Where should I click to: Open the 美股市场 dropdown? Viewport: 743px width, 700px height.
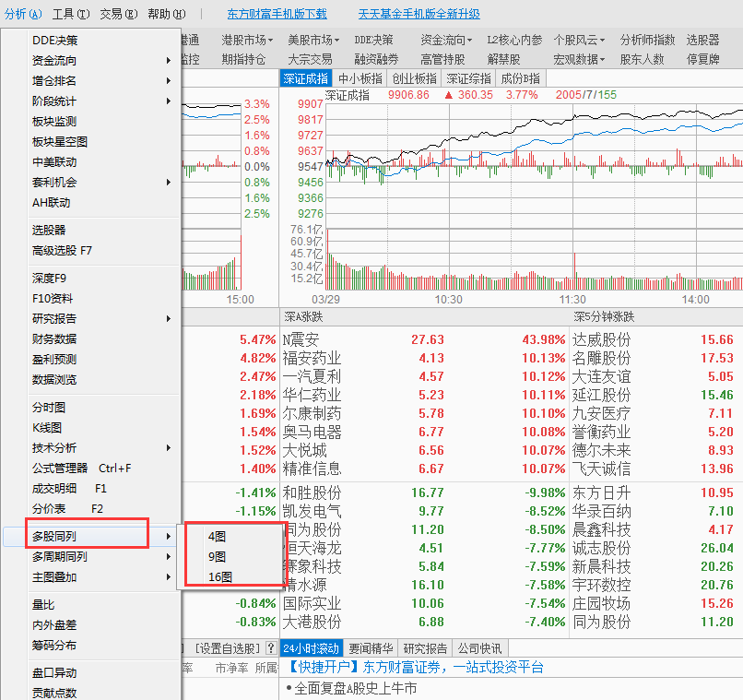click(x=313, y=40)
